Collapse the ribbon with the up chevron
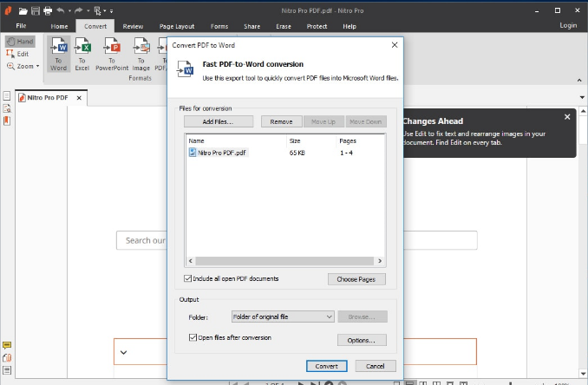Viewport: 588px width, 385px height. 579,81
